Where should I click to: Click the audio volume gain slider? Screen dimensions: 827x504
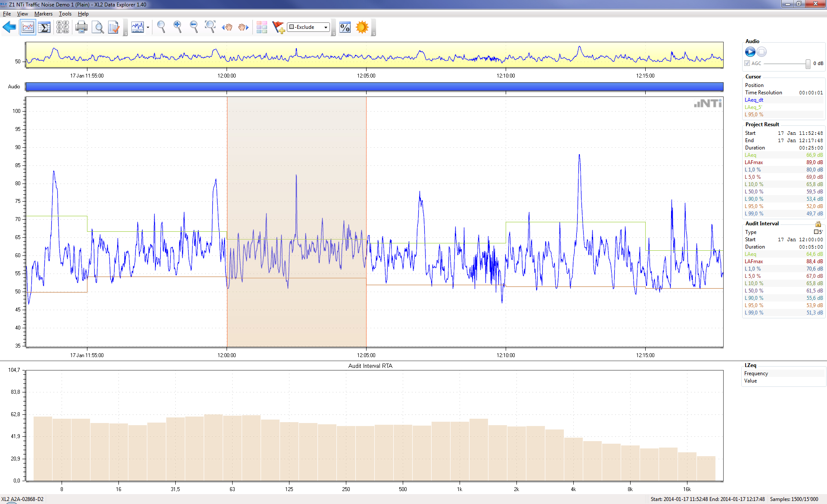coord(808,64)
